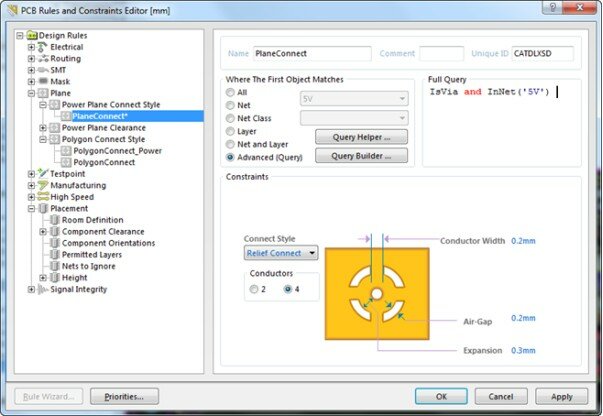Select the 'Net and Layer' radio option
This screenshot has height=416, width=603.
click(x=231, y=144)
